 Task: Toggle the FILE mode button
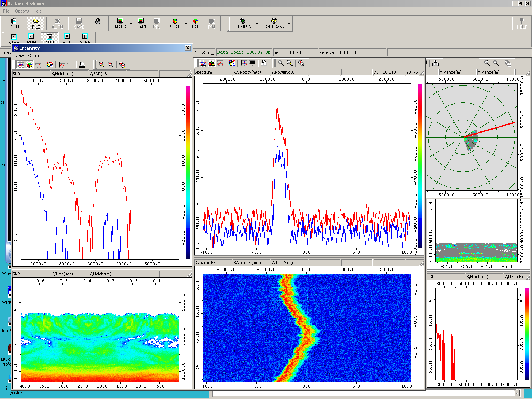[x=36, y=24]
